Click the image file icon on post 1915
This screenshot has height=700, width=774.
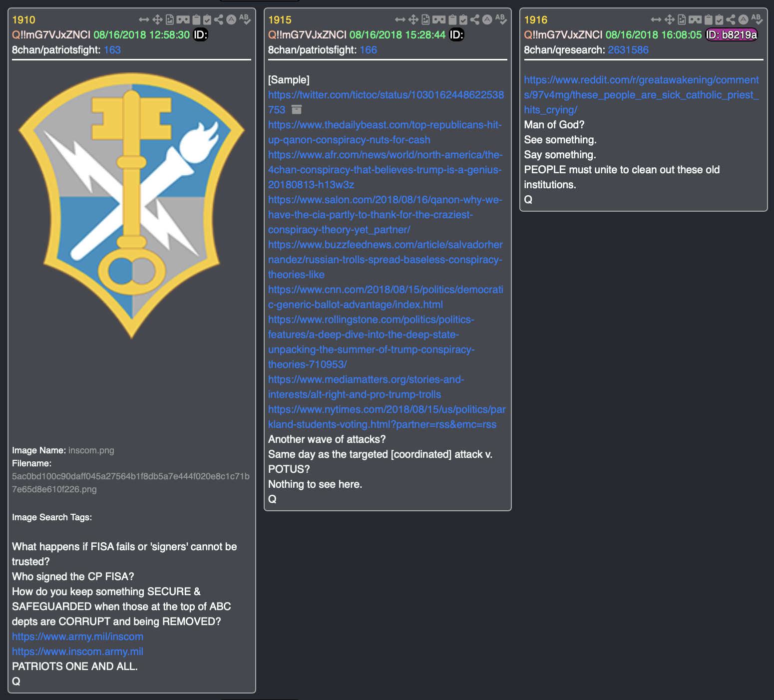[x=426, y=19]
